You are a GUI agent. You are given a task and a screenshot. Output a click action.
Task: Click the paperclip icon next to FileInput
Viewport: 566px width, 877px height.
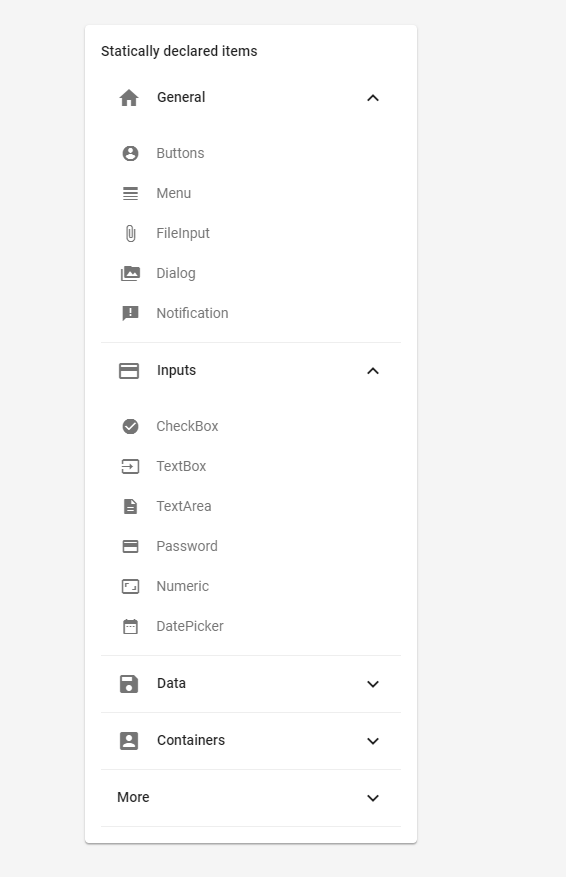tap(130, 233)
